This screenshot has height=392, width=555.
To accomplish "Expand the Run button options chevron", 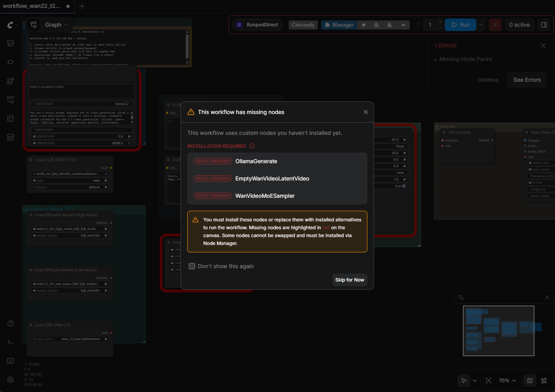I will click(x=481, y=25).
